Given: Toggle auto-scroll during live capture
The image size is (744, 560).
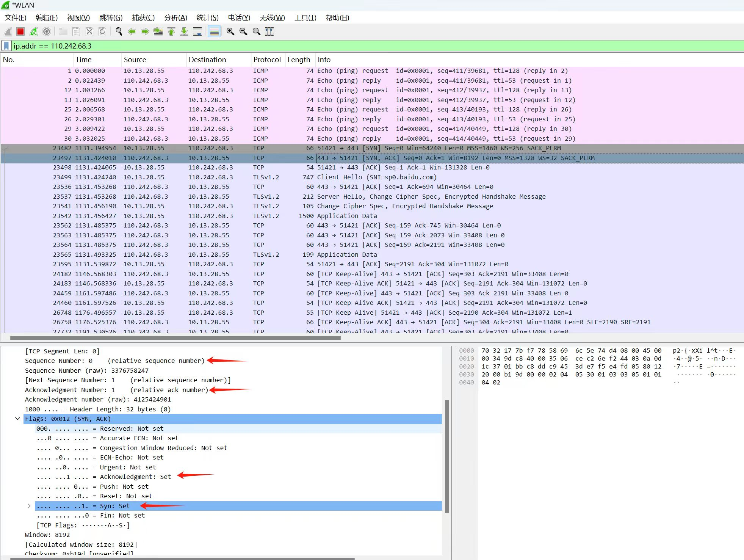Looking at the screenshot, I should (x=197, y=31).
